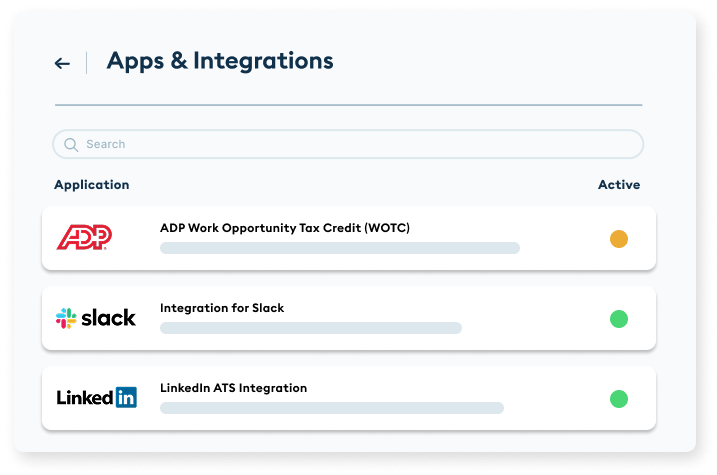Click the Slack description placeholder bar

[311, 328]
